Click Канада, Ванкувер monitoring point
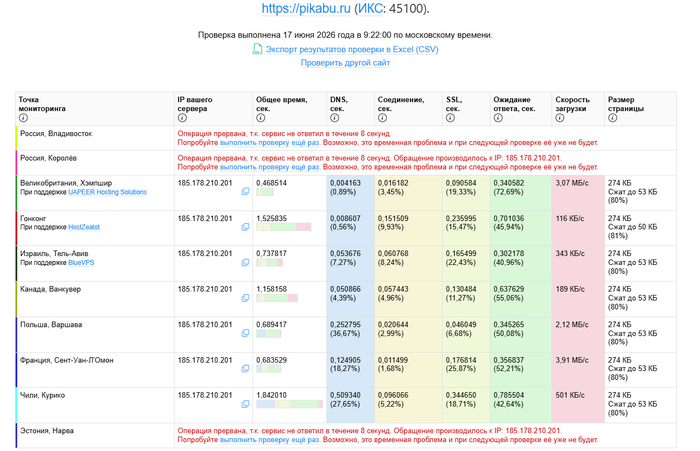This screenshot has width=700, height=451. [50, 289]
